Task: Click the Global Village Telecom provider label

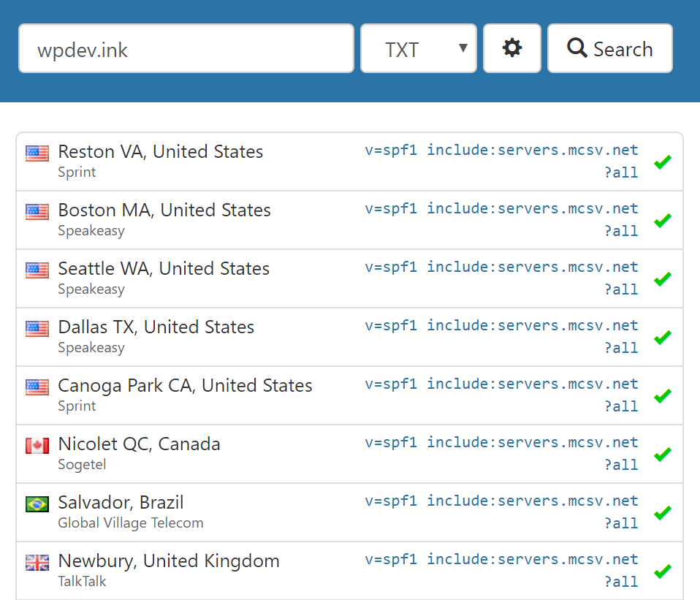Action: point(131,523)
